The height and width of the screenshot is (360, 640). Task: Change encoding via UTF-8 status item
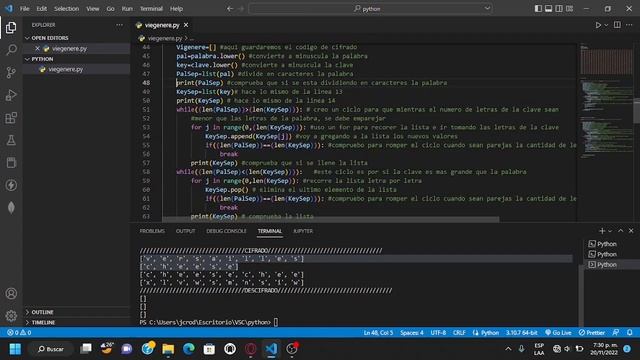tap(438, 333)
